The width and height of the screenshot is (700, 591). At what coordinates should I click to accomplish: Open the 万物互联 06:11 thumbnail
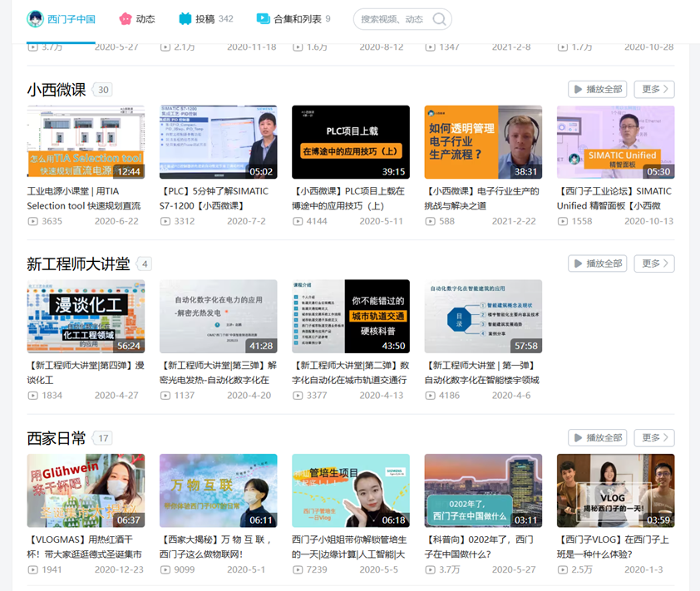tap(219, 490)
